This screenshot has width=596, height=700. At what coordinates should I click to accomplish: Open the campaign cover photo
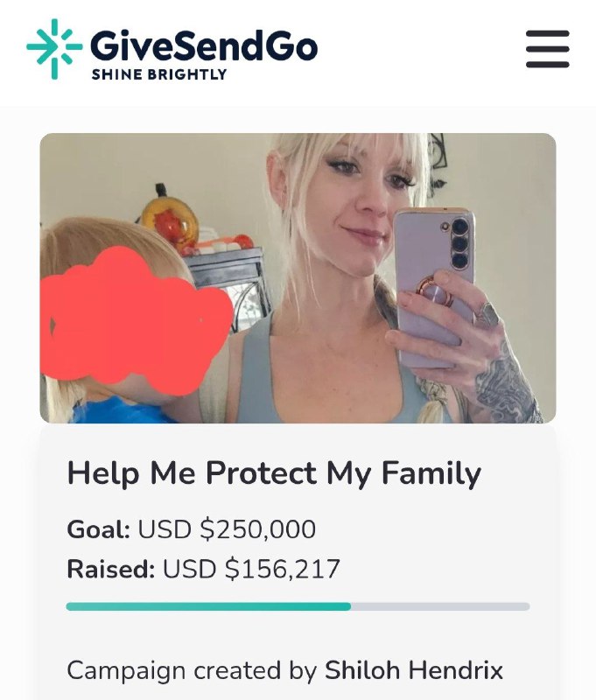pyautogui.click(x=298, y=277)
